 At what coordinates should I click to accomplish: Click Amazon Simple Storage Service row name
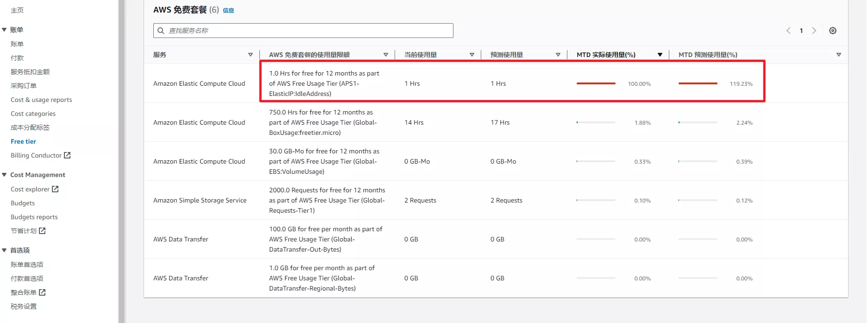pos(200,200)
